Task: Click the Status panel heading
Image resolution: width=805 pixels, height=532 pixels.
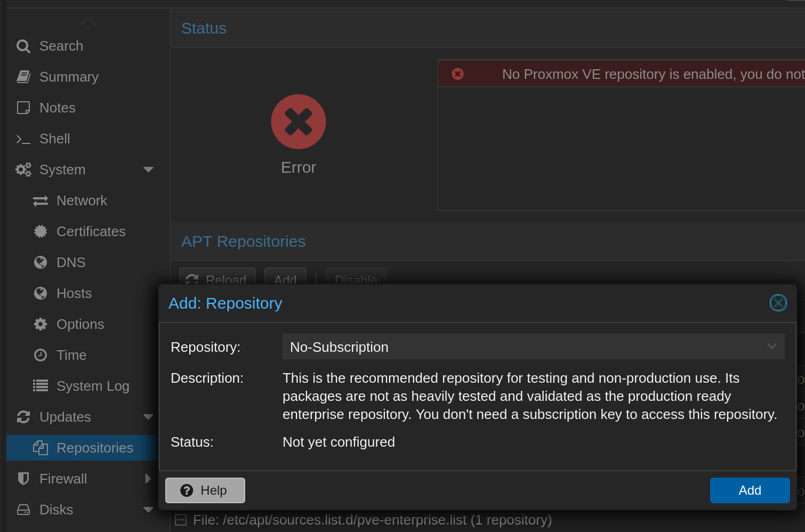Action: click(204, 28)
